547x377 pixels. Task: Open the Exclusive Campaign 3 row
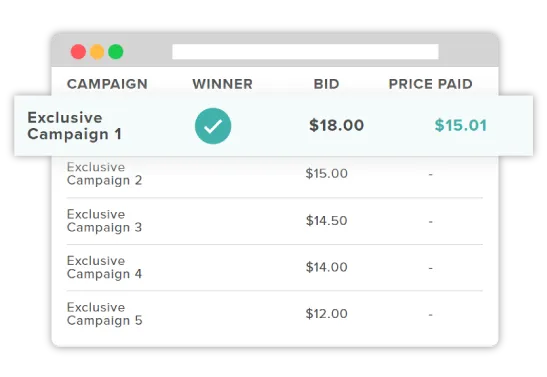[275, 221]
